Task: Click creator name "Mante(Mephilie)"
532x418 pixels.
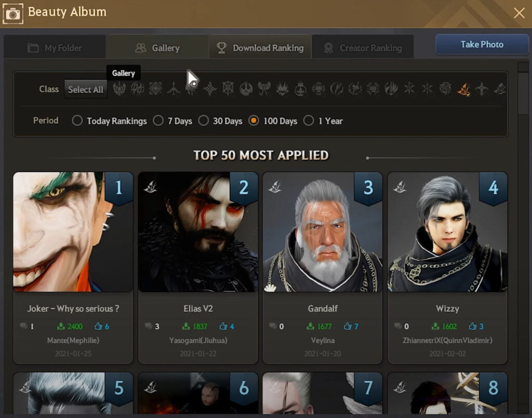Action: (73, 340)
